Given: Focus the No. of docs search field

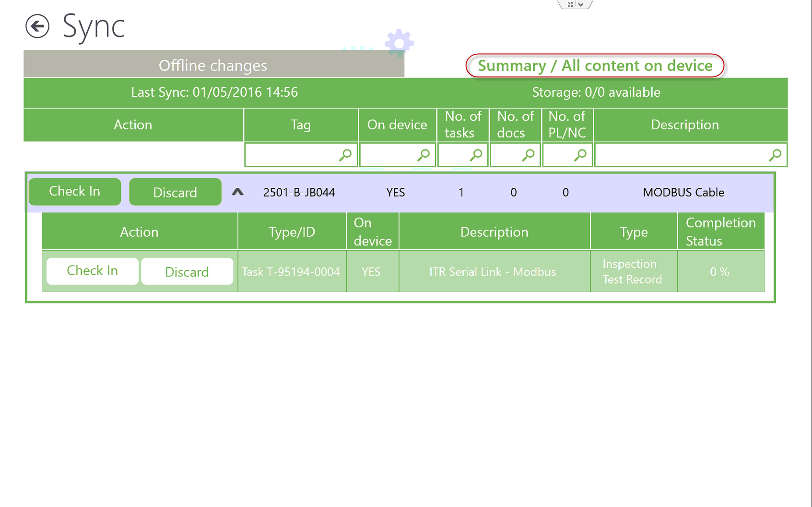Looking at the screenshot, I should [515, 155].
